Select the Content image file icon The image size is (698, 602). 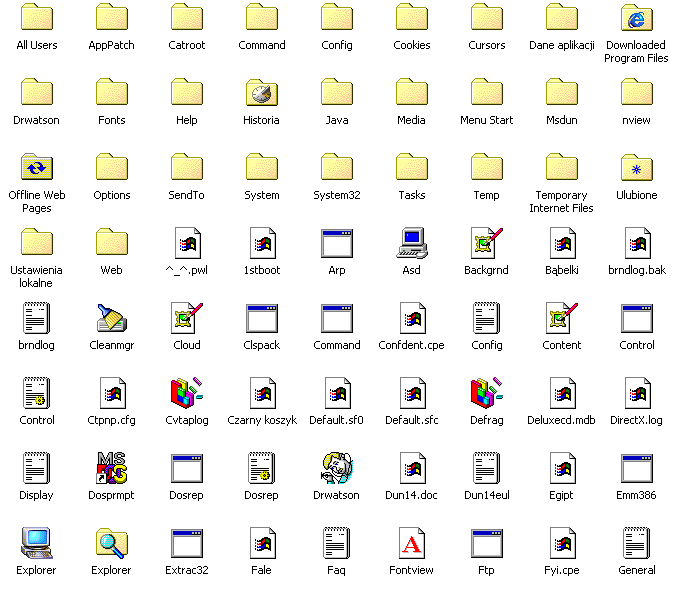(x=562, y=318)
